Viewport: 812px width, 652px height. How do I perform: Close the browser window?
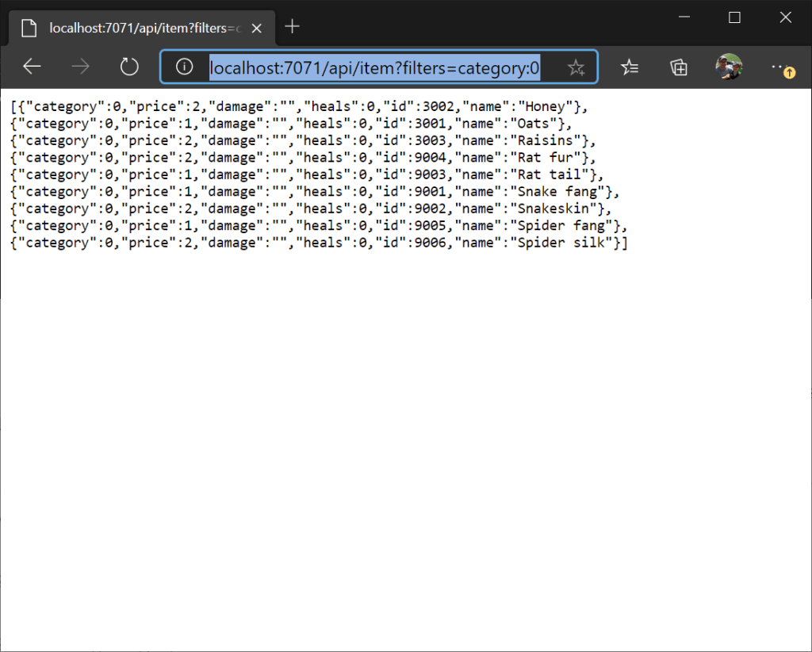785,17
